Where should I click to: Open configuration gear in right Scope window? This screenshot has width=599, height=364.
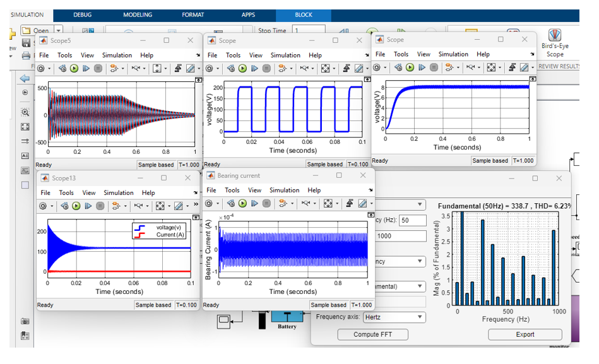[x=377, y=68]
